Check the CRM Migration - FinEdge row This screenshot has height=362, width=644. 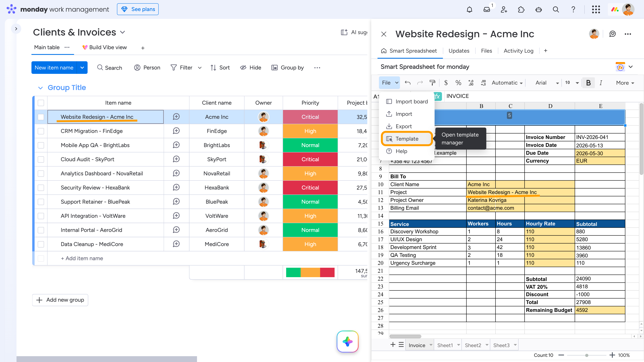click(x=41, y=131)
